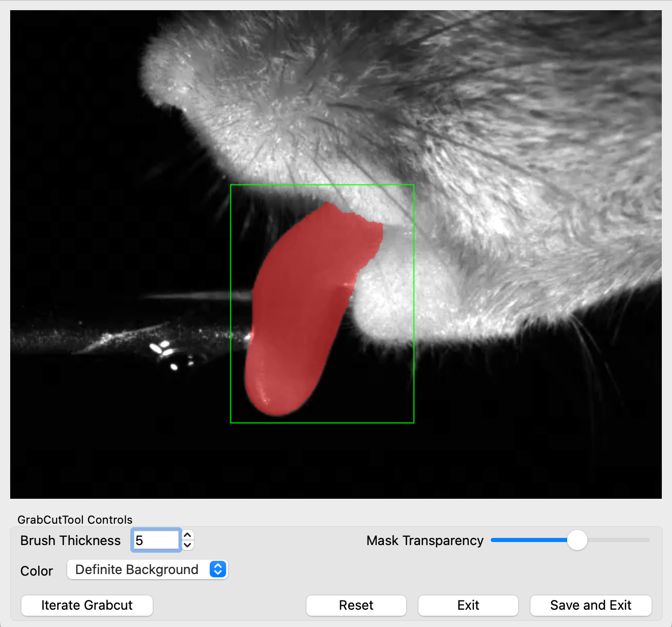Save the mask with Save and Exit

pos(591,605)
